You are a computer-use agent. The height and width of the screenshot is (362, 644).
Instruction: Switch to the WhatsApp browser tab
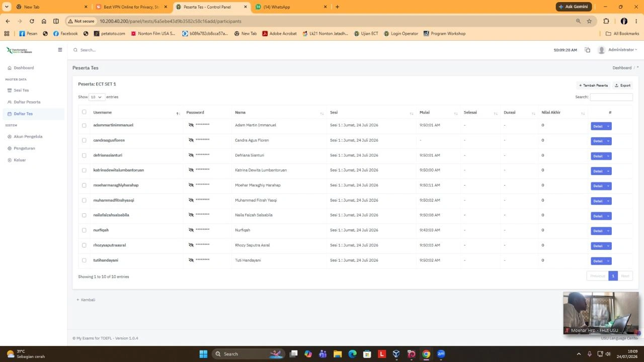click(x=290, y=7)
